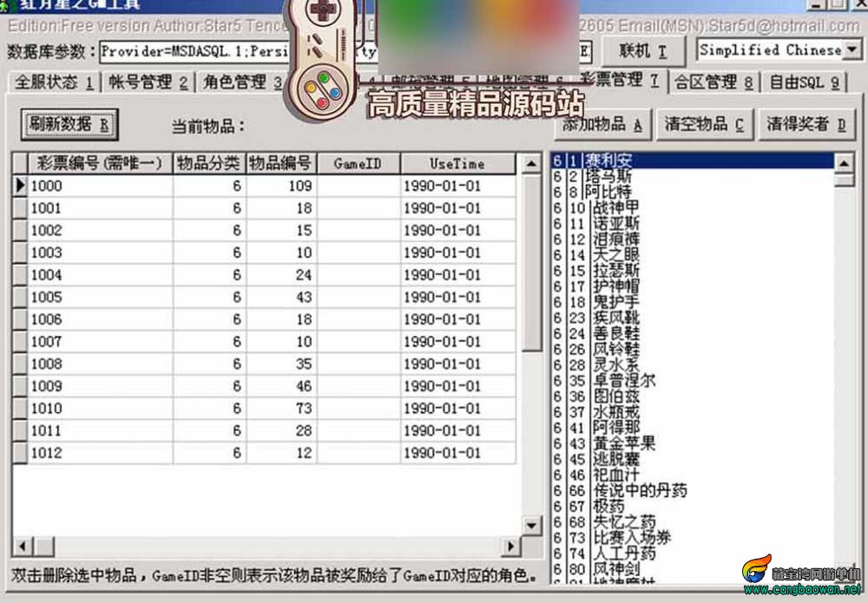868x603 pixels.
Task: Click the 清得奖者 clear winners button
Action: tap(806, 124)
